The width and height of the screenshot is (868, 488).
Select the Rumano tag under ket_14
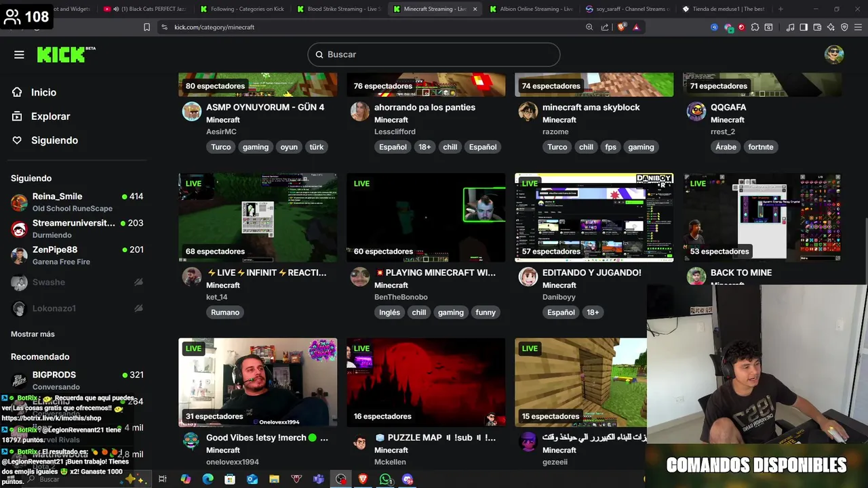(x=225, y=312)
